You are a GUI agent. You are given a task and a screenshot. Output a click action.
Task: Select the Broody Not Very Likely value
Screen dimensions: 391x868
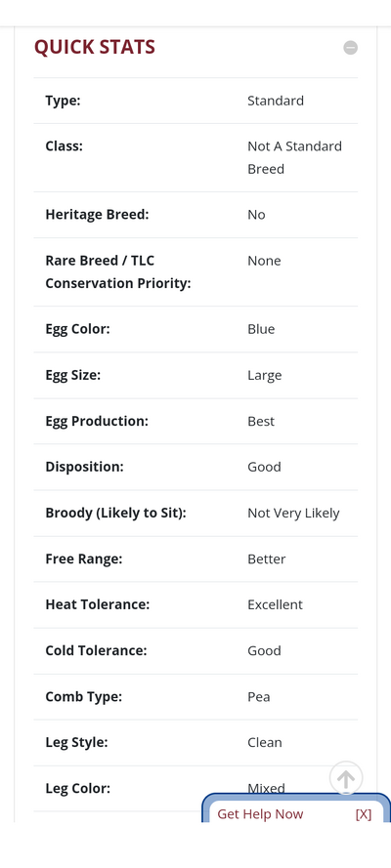293,514
